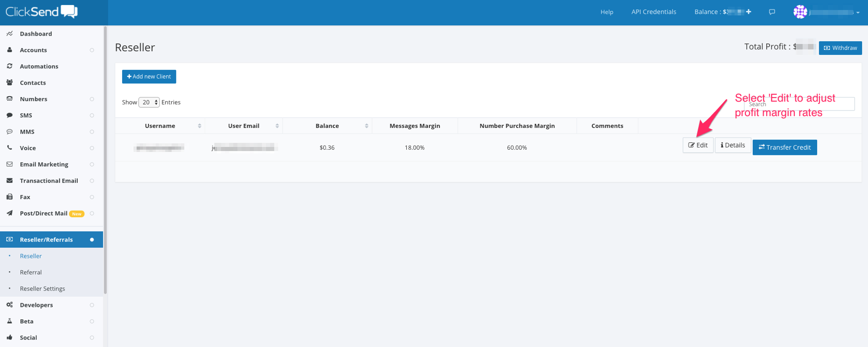Sort table by Balance column
The width and height of the screenshot is (868, 347).
[x=327, y=126]
